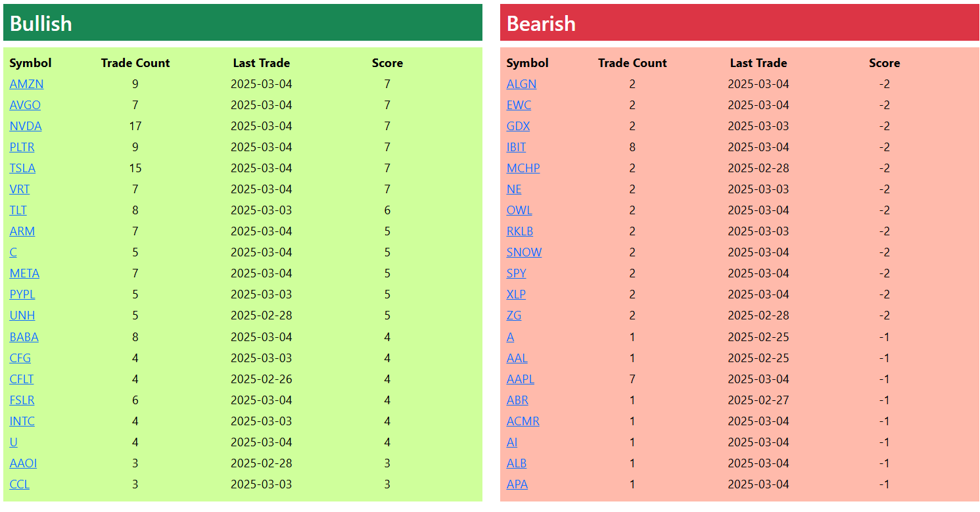Open the UNH symbol link

[x=22, y=315]
